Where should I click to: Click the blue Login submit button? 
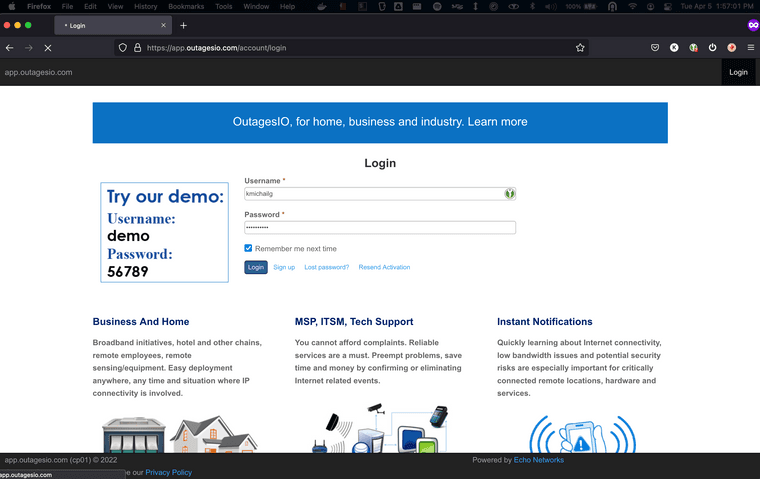(x=256, y=267)
